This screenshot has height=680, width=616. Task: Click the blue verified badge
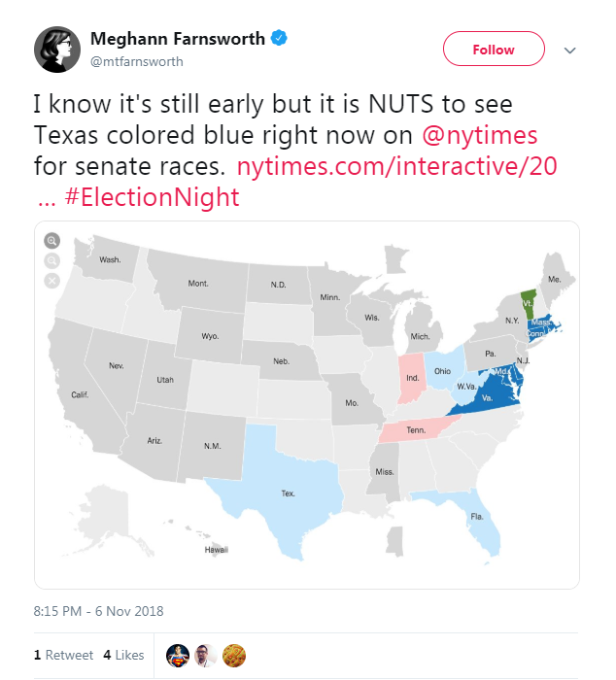279,38
